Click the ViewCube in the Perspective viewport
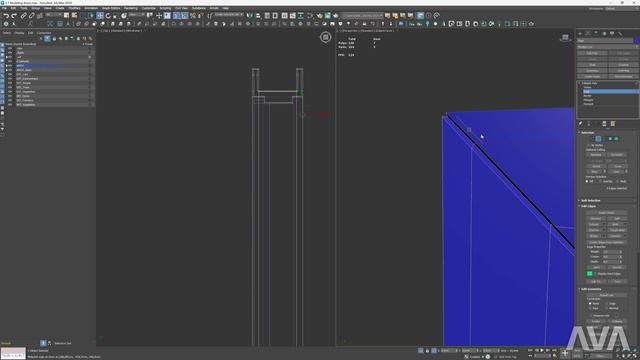 coord(565,38)
